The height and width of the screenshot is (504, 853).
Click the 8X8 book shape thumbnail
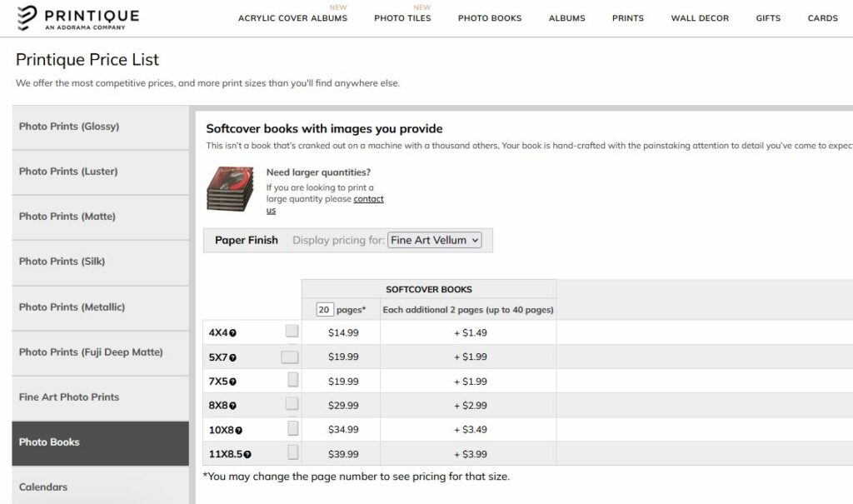click(x=292, y=403)
